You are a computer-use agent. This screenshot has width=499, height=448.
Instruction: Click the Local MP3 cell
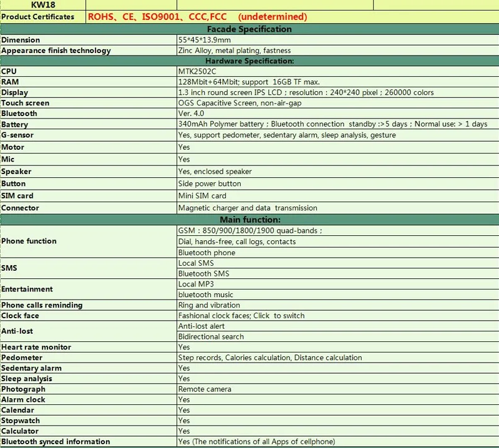click(x=338, y=284)
